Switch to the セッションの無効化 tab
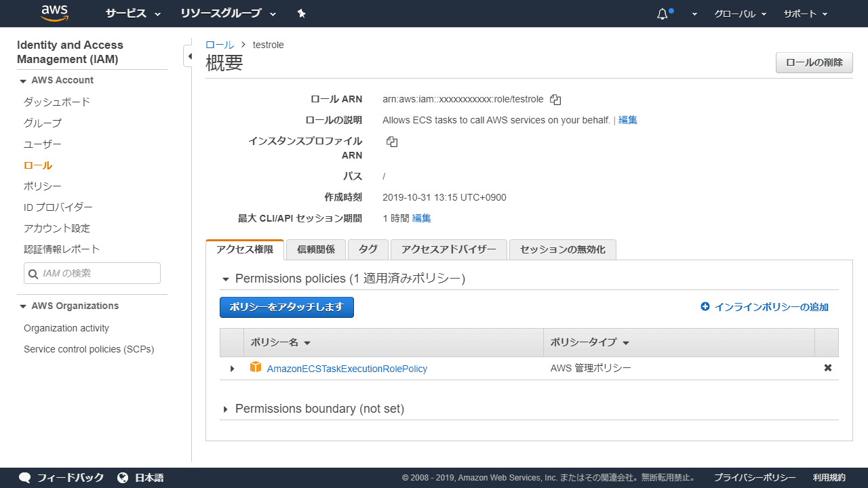This screenshot has width=868, height=488. click(x=563, y=249)
